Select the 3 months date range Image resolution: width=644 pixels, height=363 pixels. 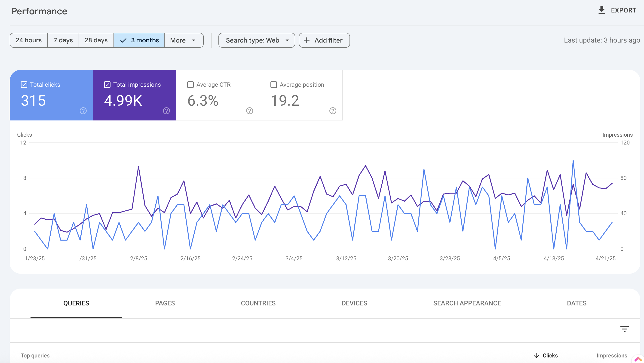pos(139,40)
